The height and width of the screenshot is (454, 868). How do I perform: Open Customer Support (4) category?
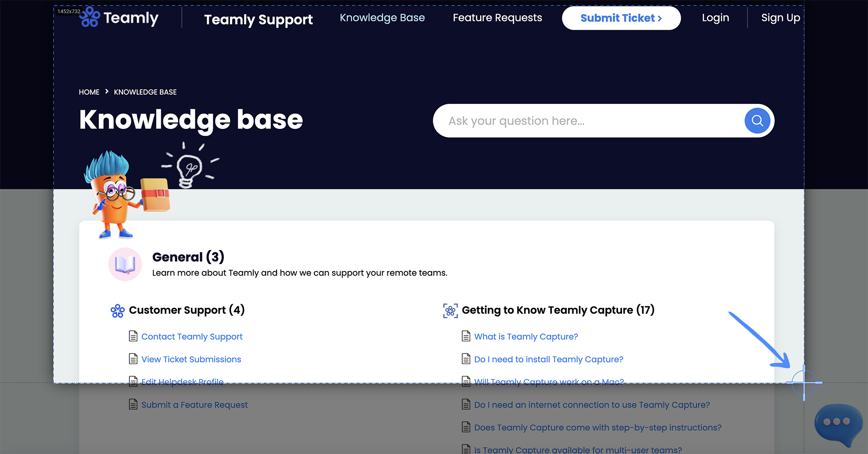tap(187, 310)
